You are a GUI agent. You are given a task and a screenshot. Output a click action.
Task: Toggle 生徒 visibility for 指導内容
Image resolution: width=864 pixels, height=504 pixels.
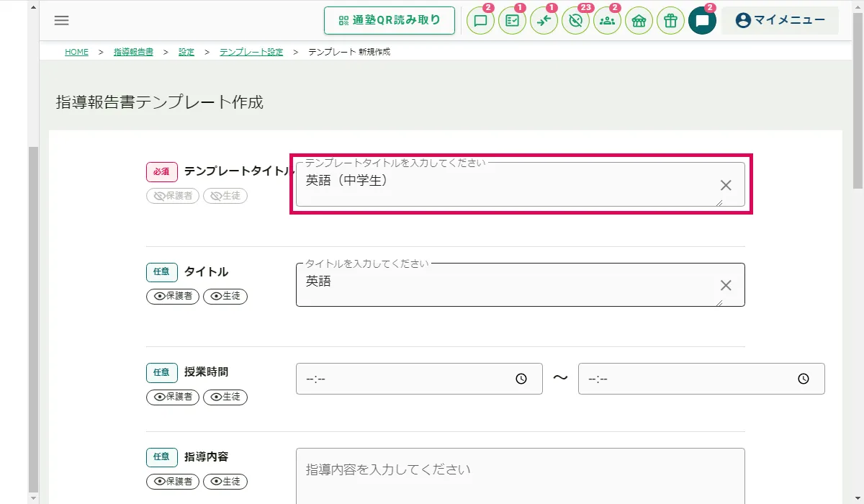225,481
